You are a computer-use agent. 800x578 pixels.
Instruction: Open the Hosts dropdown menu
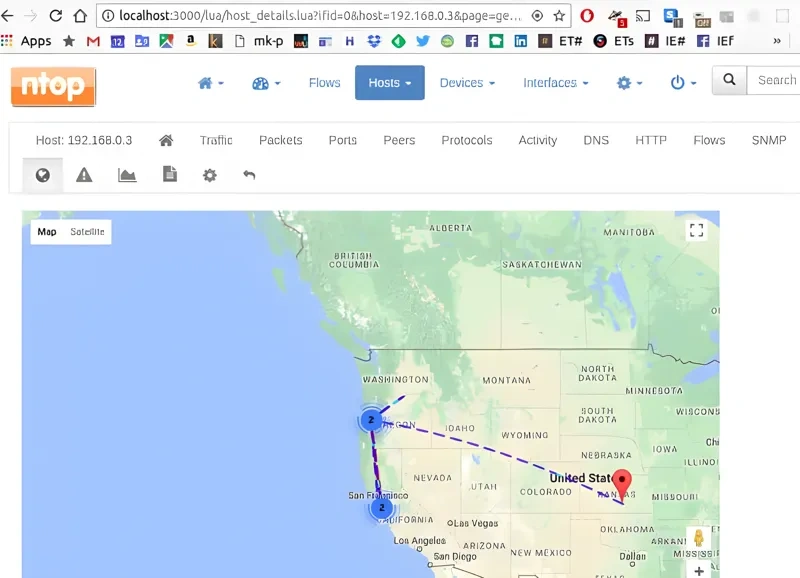389,84
